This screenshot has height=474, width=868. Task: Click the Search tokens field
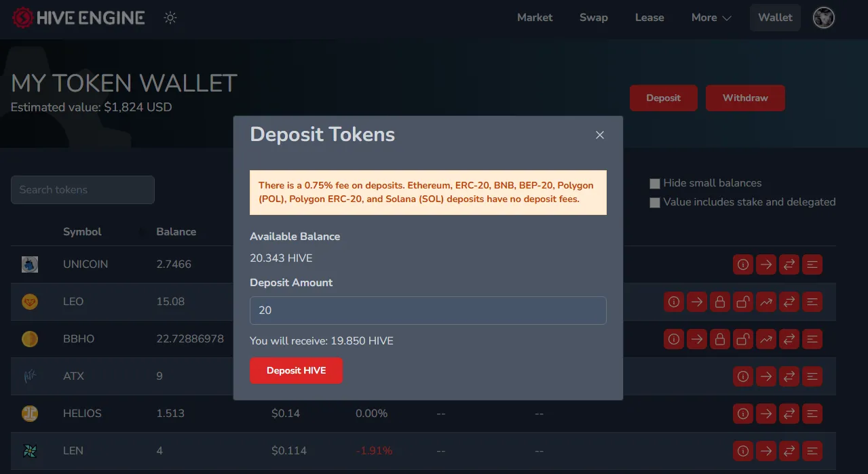click(x=83, y=190)
